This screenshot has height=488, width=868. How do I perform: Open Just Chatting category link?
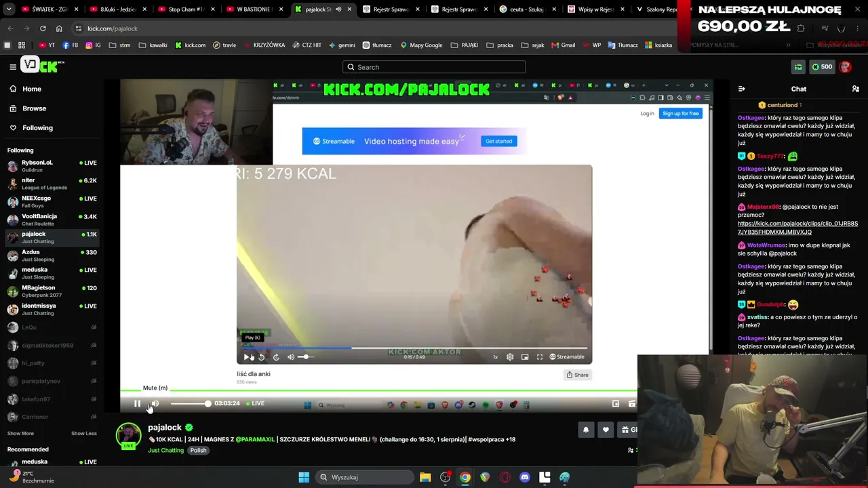[x=165, y=450]
